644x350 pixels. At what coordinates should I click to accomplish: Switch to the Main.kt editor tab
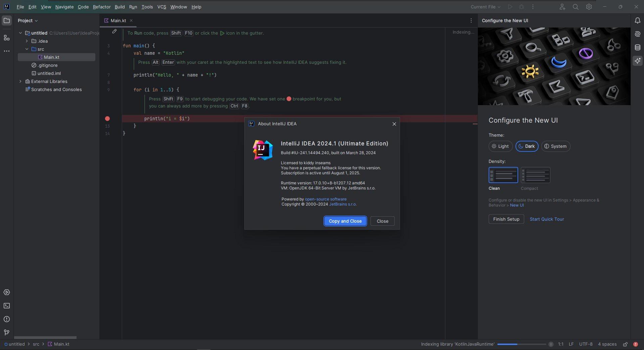[x=118, y=20]
